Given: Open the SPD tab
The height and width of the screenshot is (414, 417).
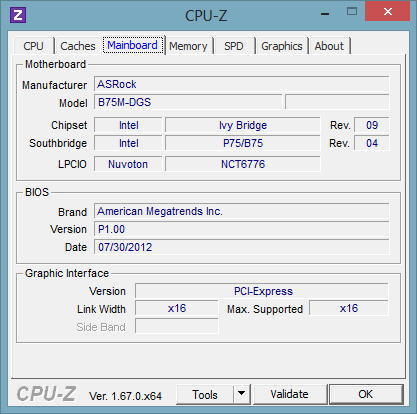Looking at the screenshot, I should 234,46.
